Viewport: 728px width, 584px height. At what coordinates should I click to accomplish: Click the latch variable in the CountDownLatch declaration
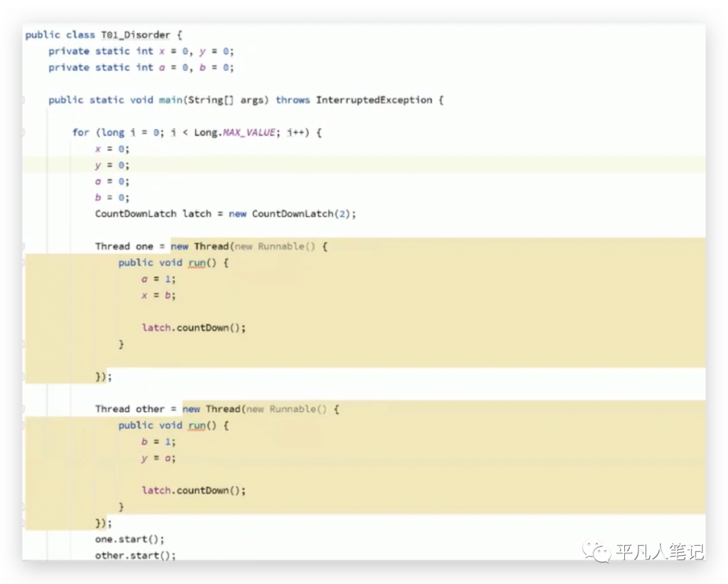coord(197,214)
